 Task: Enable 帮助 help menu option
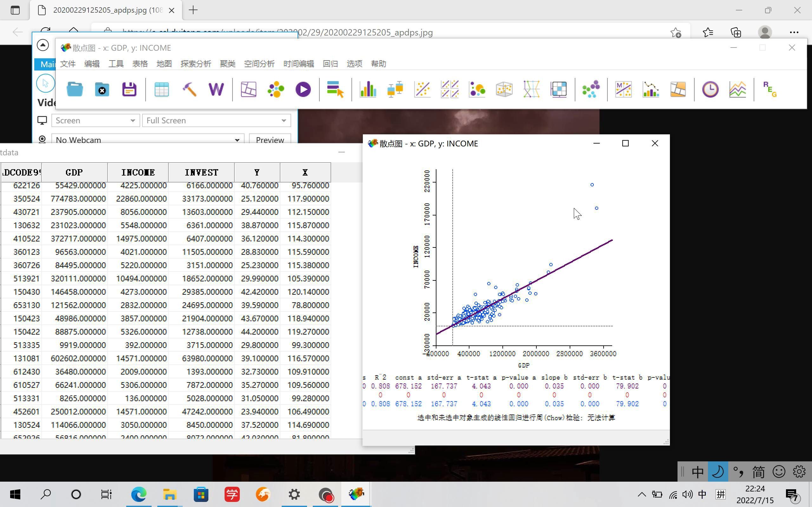(379, 63)
